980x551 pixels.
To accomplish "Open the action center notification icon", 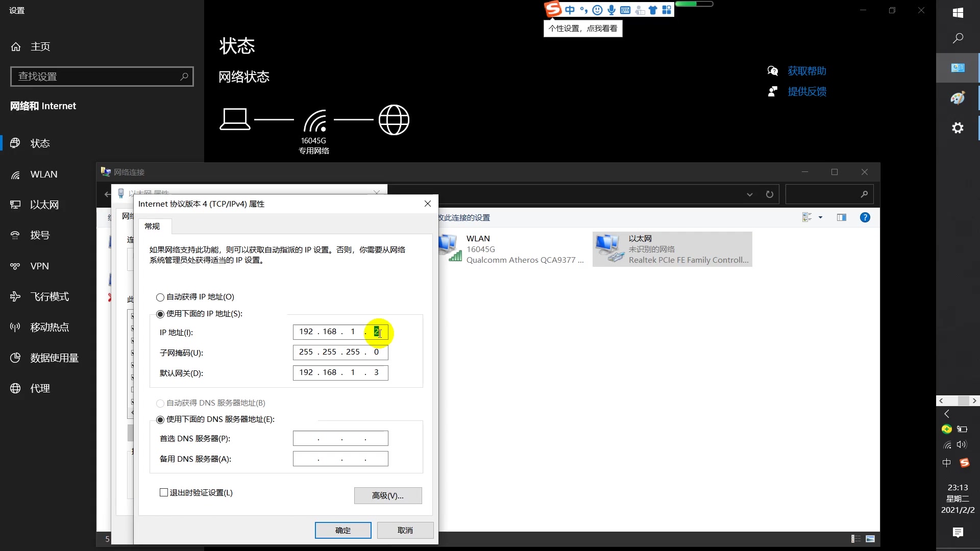I will (x=958, y=533).
